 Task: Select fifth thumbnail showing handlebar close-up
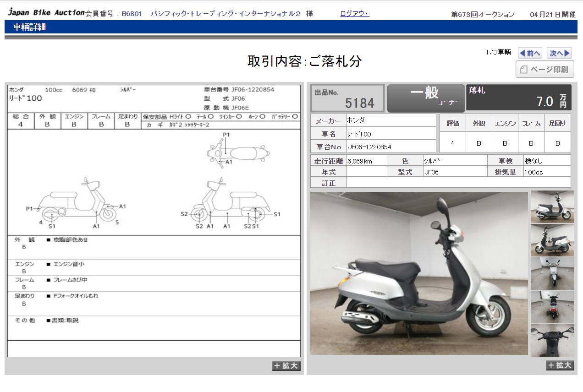pyautogui.click(x=552, y=340)
